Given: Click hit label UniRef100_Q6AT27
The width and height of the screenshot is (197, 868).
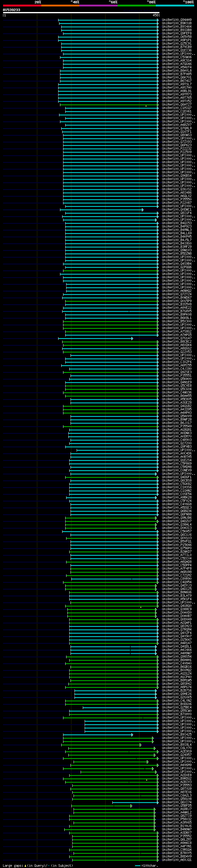Looking at the screenshot, I should (177, 104).
